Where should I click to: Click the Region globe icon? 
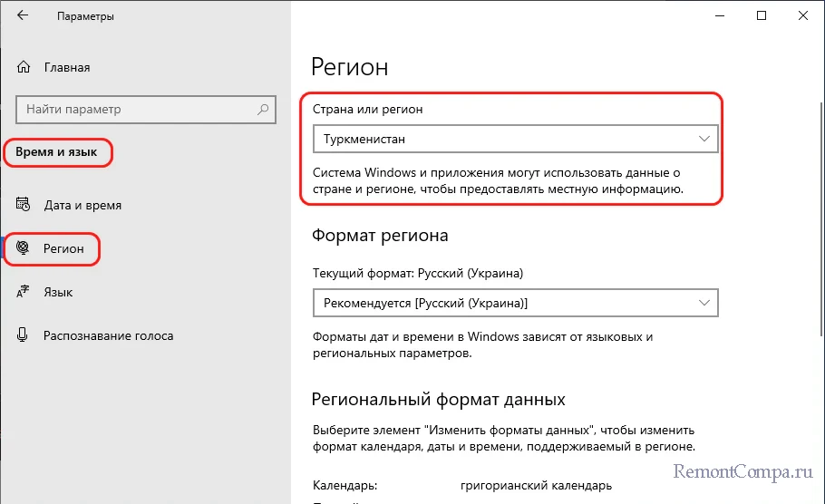click(x=24, y=248)
